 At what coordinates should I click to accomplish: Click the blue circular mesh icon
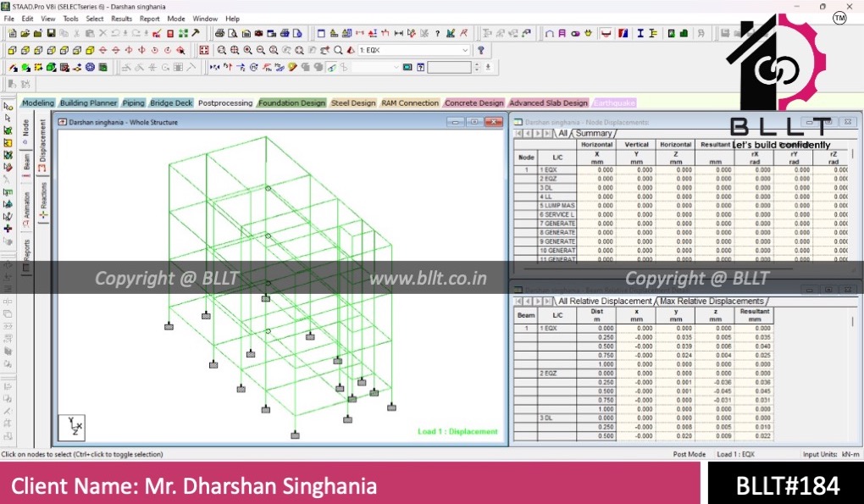point(90,67)
